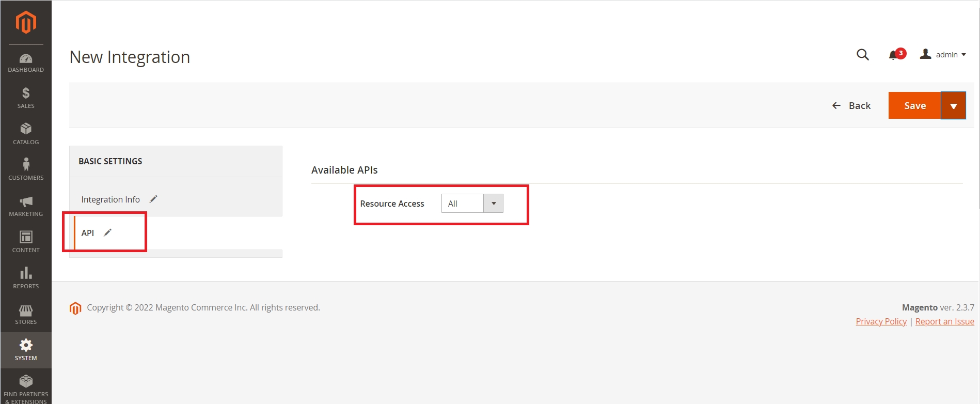This screenshot has width=980, height=404.
Task: Follow the Privacy Policy link
Action: click(881, 321)
